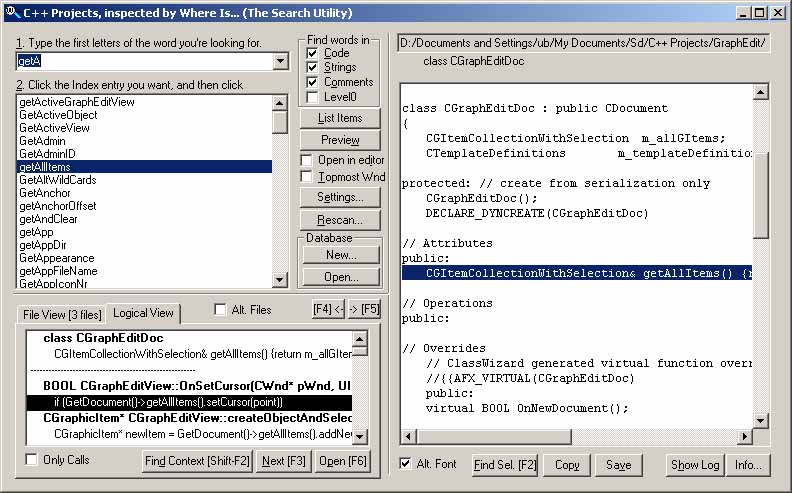
Task: Open Settings dialog button
Action: [340, 197]
